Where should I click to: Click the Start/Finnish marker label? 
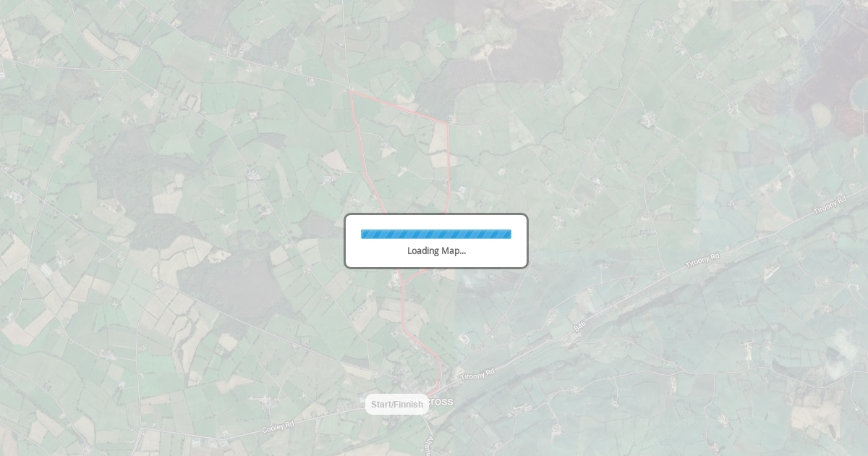tap(396, 404)
